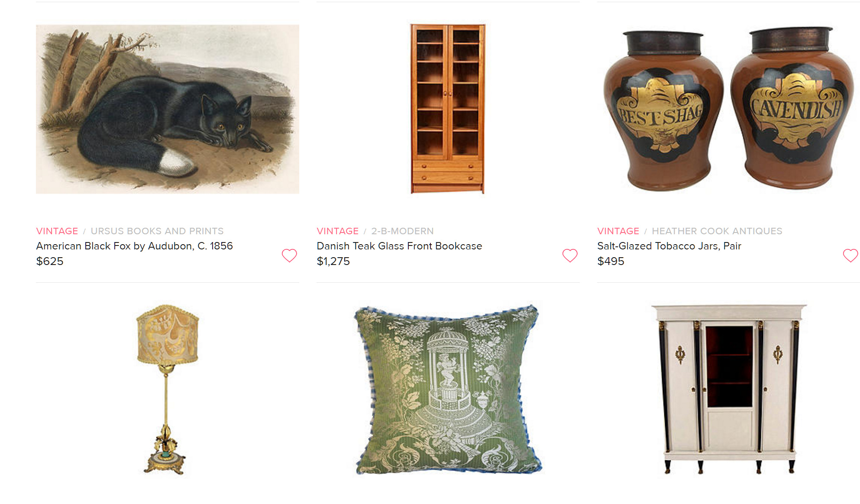Screen dimensions: 860x504
Task: Open the black fox Audubon print image
Action: coord(168,109)
